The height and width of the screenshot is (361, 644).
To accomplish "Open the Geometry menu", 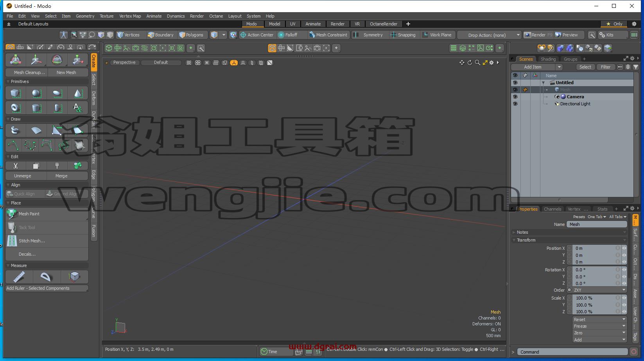I will pos(85,16).
